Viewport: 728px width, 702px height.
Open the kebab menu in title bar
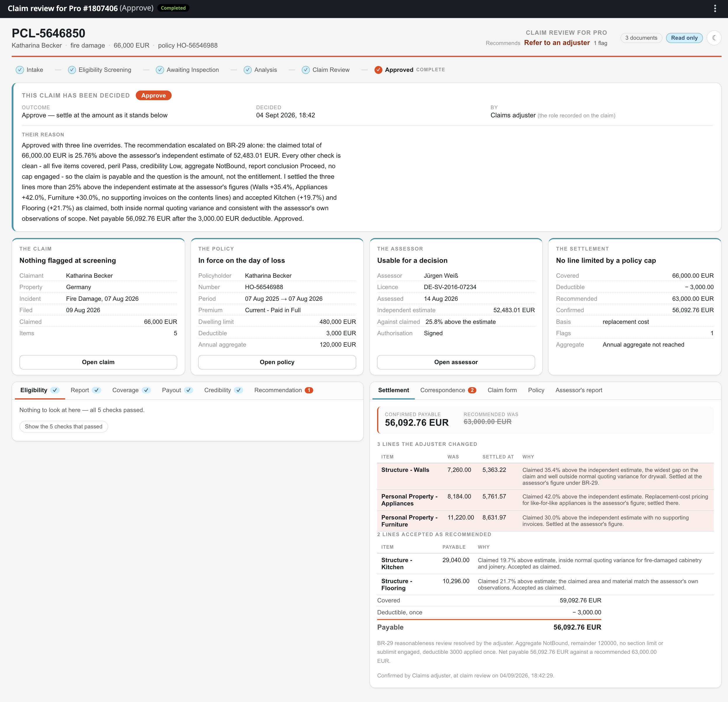(715, 8)
